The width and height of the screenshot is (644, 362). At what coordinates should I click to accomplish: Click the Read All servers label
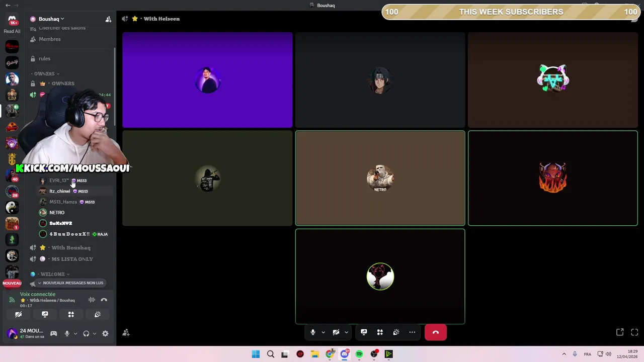click(12, 31)
